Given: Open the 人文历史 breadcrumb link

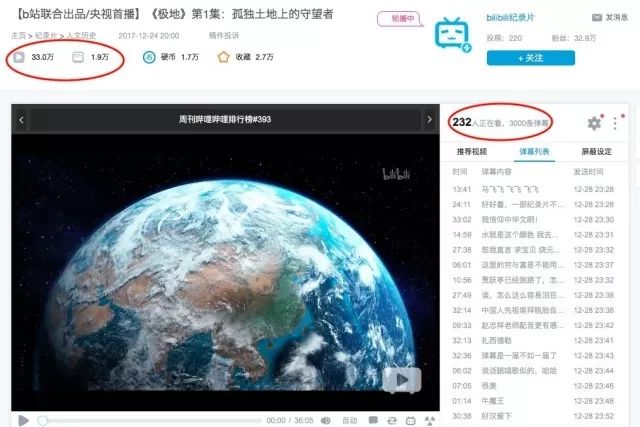Looking at the screenshot, I should pyautogui.click(x=81, y=36).
